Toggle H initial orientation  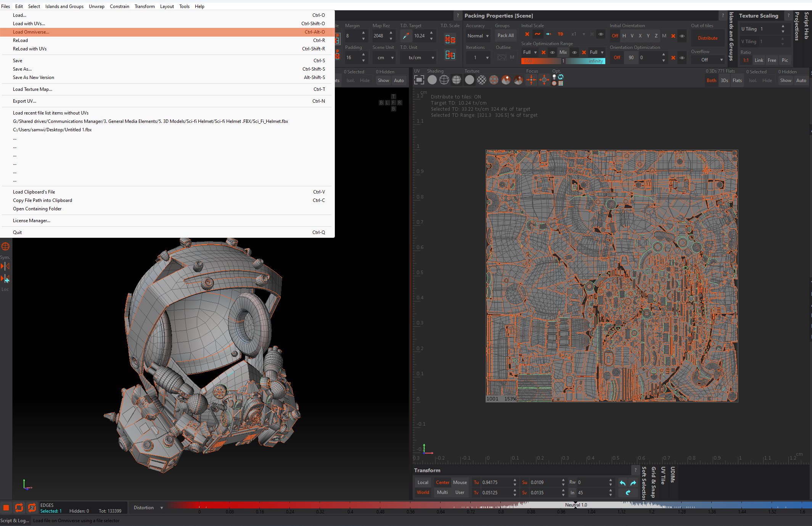point(624,36)
